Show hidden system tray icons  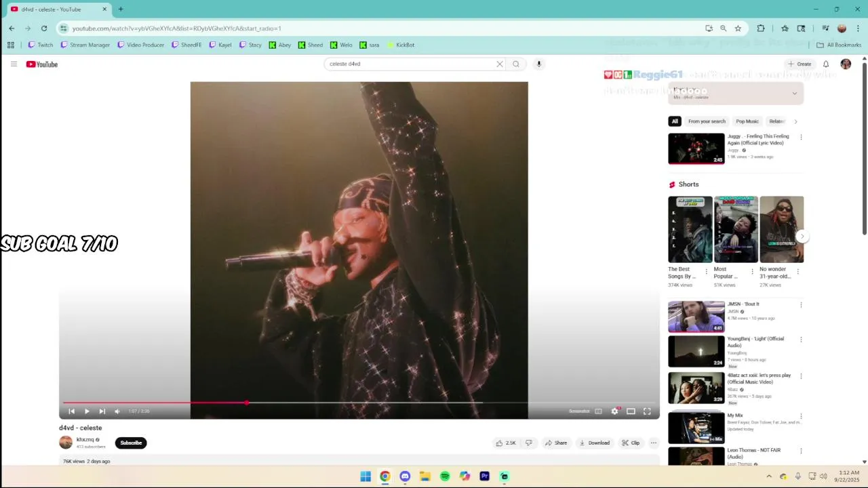point(768,476)
